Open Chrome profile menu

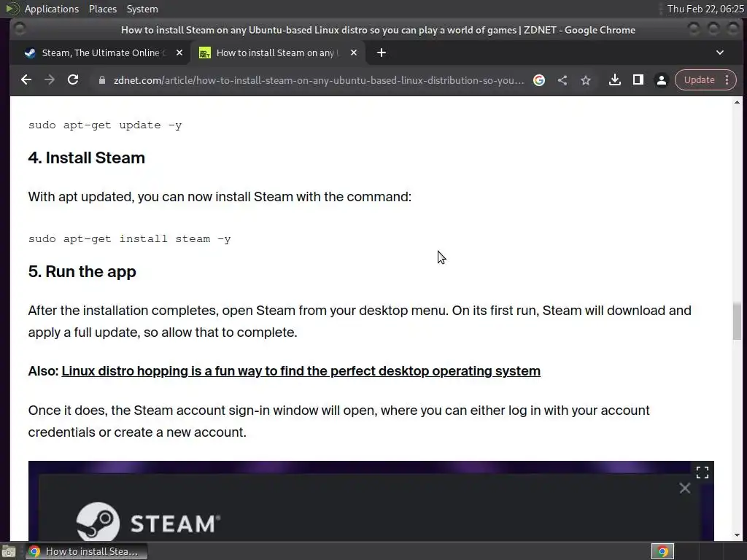coord(661,80)
